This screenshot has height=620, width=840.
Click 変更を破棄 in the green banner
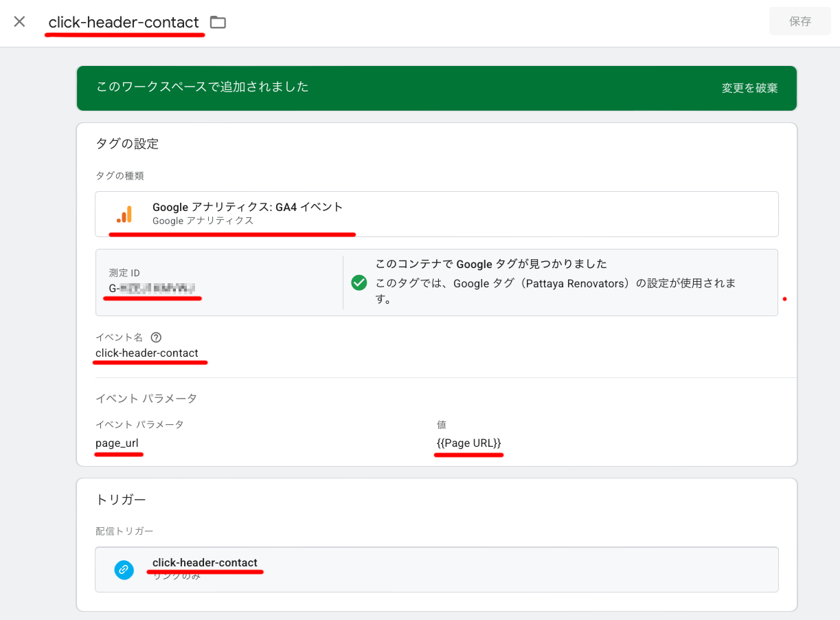[749, 88]
